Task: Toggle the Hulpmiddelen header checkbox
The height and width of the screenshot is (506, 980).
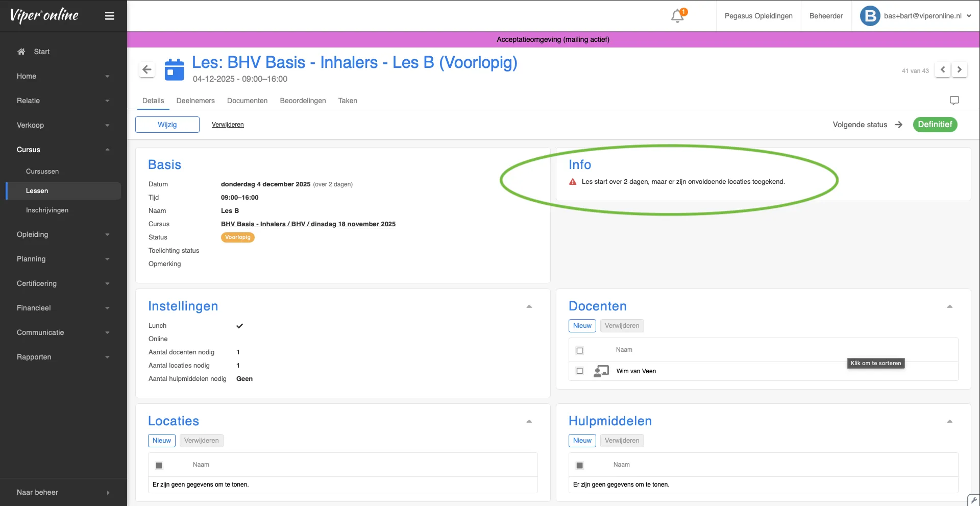Action: tap(579, 465)
